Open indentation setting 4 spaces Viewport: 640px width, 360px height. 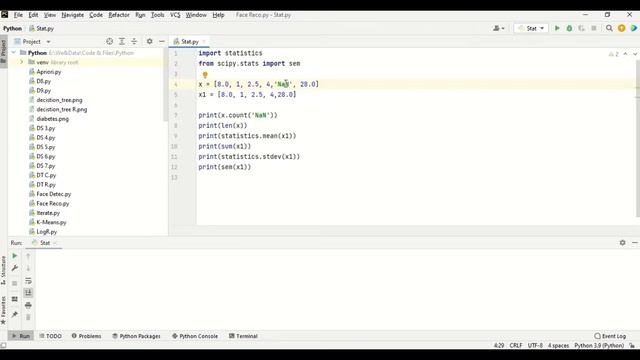(x=558, y=345)
